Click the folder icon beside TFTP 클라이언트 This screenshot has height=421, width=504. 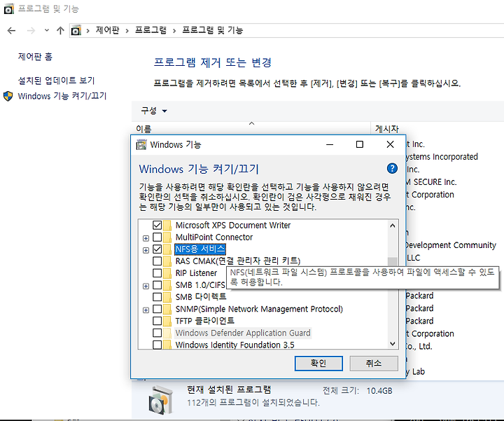(x=167, y=321)
